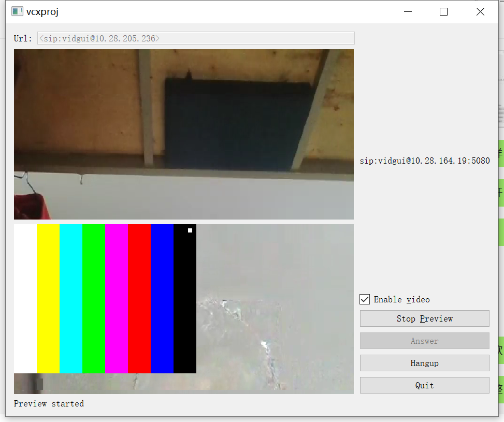Click the Hangup button
Screen dimensions: 504x422
coord(424,363)
